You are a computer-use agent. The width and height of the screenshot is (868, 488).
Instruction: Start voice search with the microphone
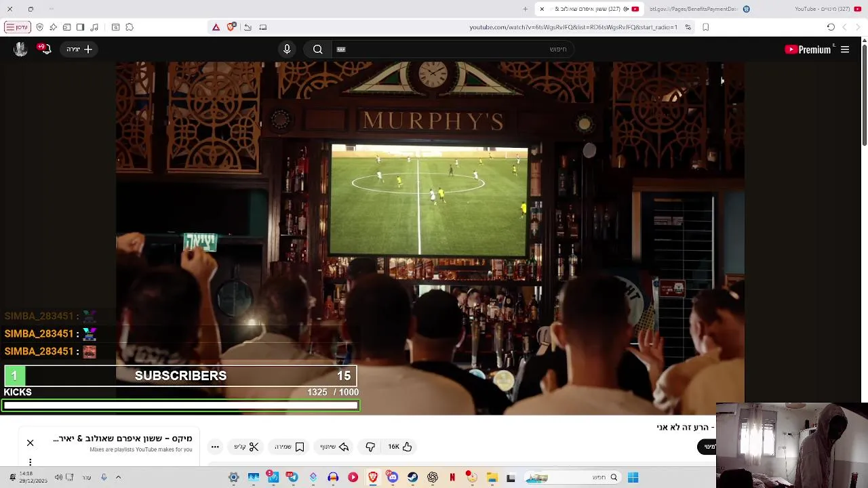coord(287,49)
